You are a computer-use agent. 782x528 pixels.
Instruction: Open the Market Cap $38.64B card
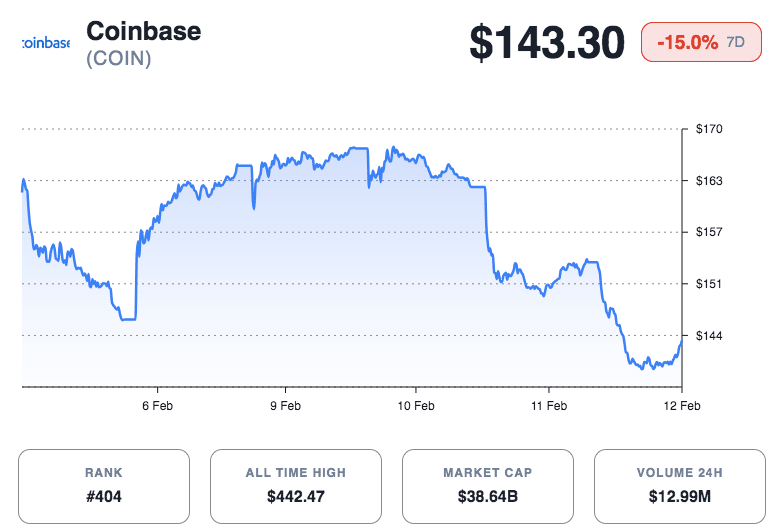click(488, 486)
